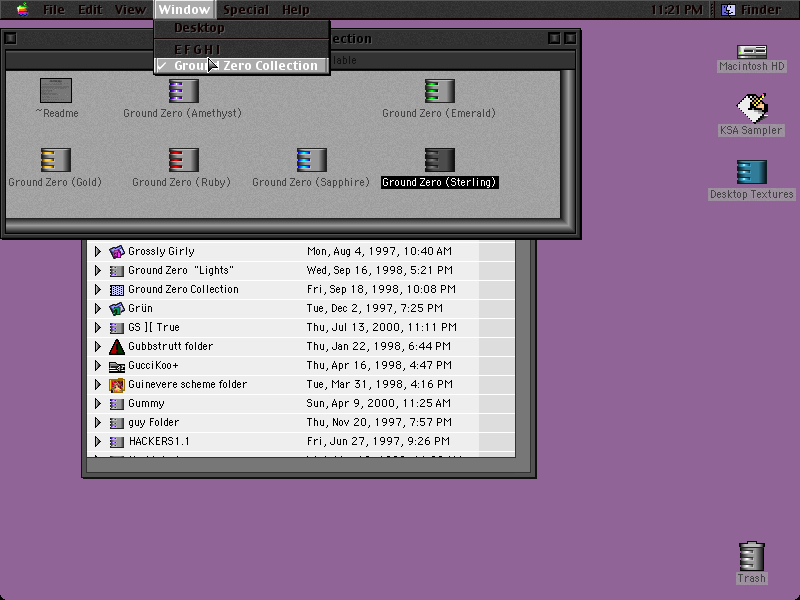Select the KSA Sampler desktop icon
Screen dimensions: 800x600
tap(752, 108)
